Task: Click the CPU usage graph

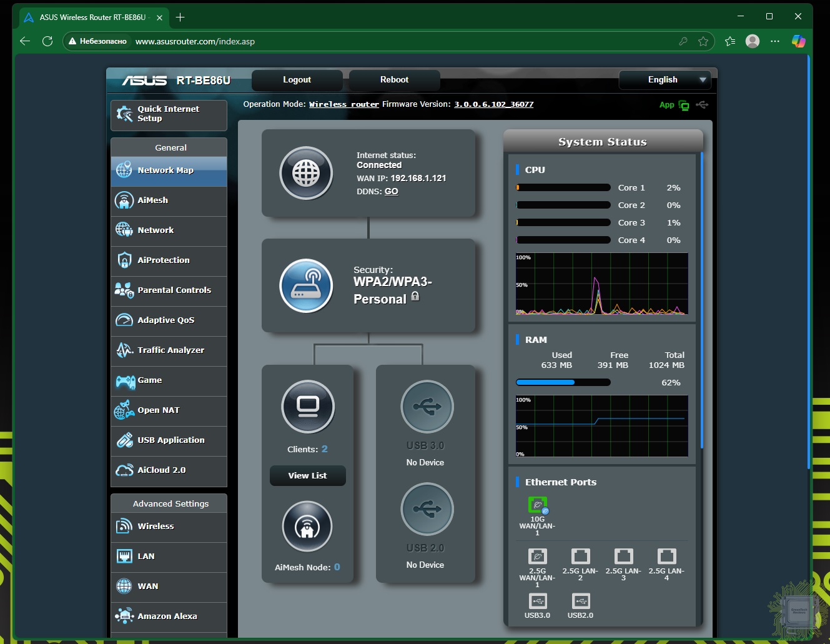Action: pos(601,284)
